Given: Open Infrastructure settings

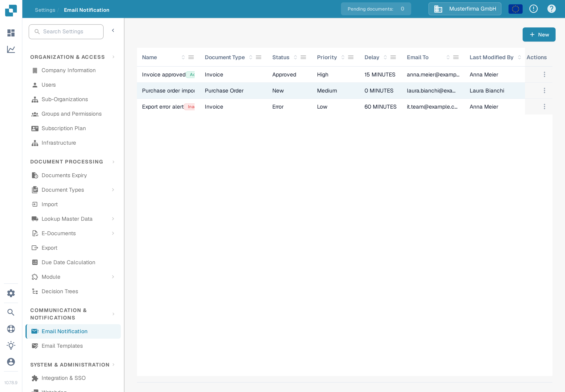Looking at the screenshot, I should point(73,143).
